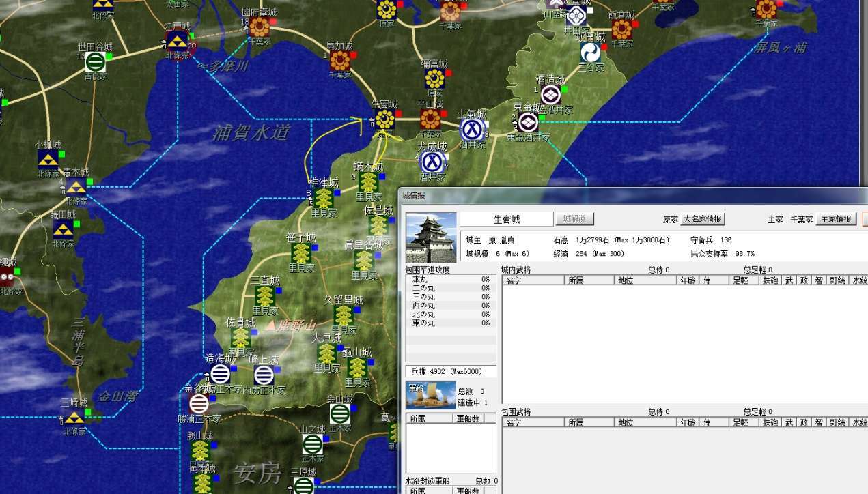The height and width of the screenshot is (494, 868).
Task: Select the 北の丸 siege progress row
Action: point(451,314)
